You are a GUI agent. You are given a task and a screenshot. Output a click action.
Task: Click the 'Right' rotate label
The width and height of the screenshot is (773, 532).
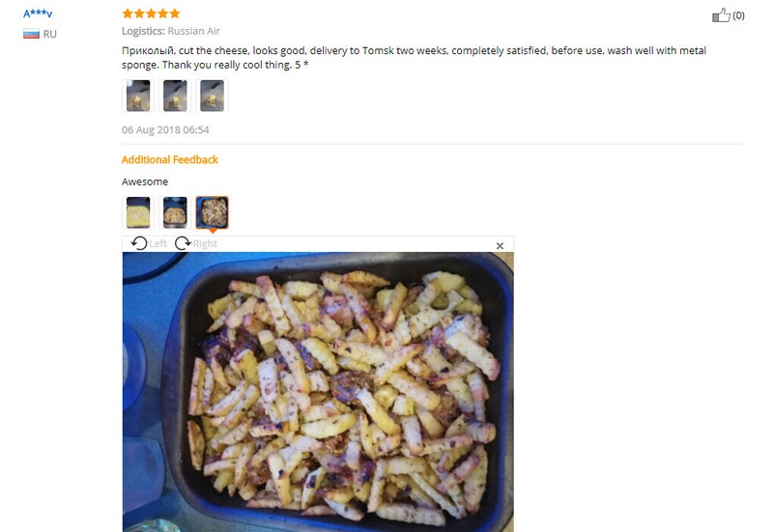[x=205, y=244]
